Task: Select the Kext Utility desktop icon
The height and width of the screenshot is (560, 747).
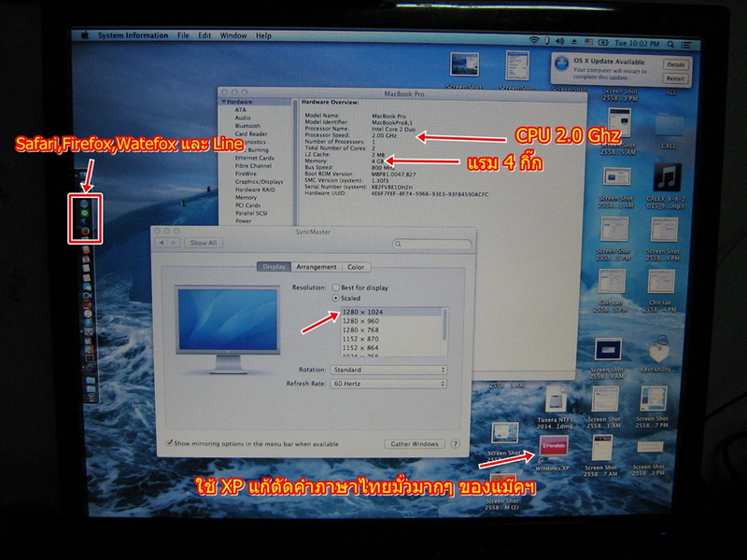Action: pyautogui.click(x=660, y=348)
